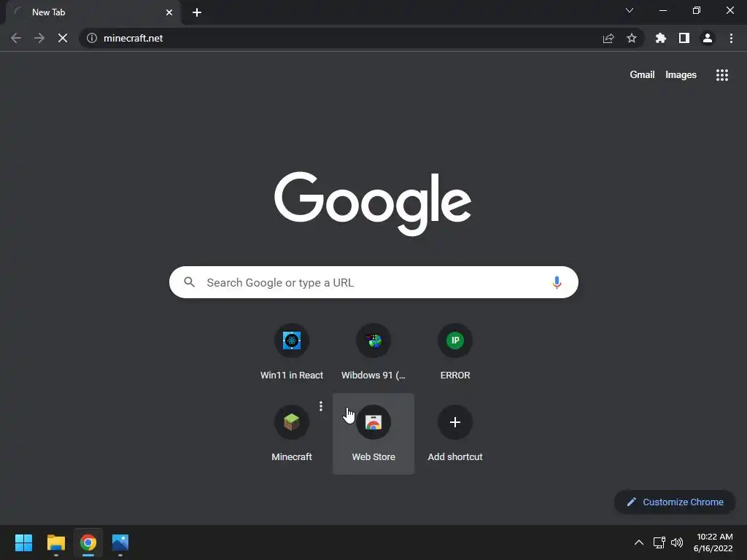Open the Images link
747x560 pixels.
681,75
